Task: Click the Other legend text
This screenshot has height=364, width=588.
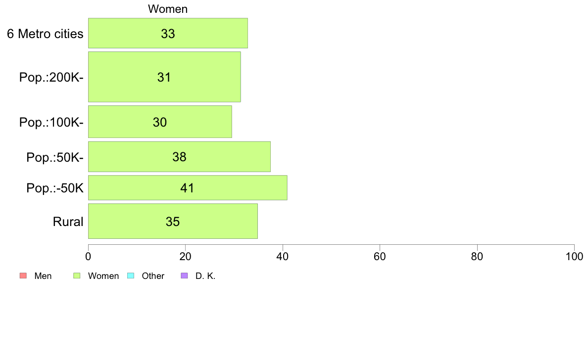Action: [x=153, y=276]
